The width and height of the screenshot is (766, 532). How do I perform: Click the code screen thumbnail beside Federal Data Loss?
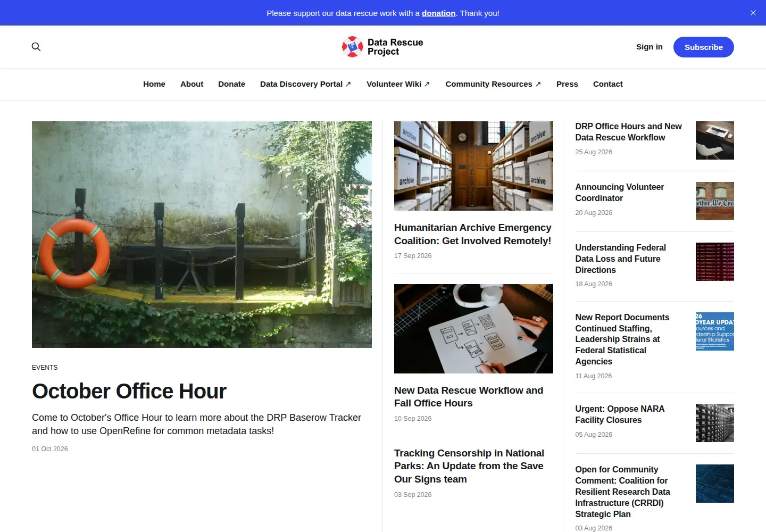pyautogui.click(x=715, y=262)
